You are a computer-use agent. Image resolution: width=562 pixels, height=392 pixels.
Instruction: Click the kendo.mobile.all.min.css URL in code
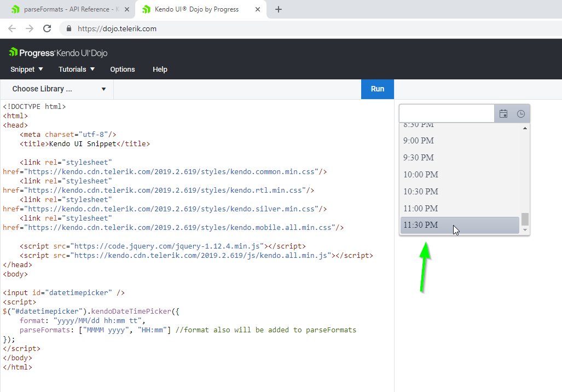click(180, 228)
